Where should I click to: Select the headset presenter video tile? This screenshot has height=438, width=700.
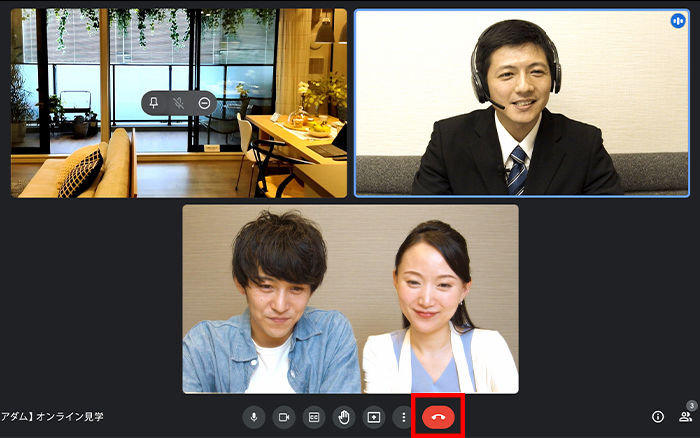(x=522, y=103)
